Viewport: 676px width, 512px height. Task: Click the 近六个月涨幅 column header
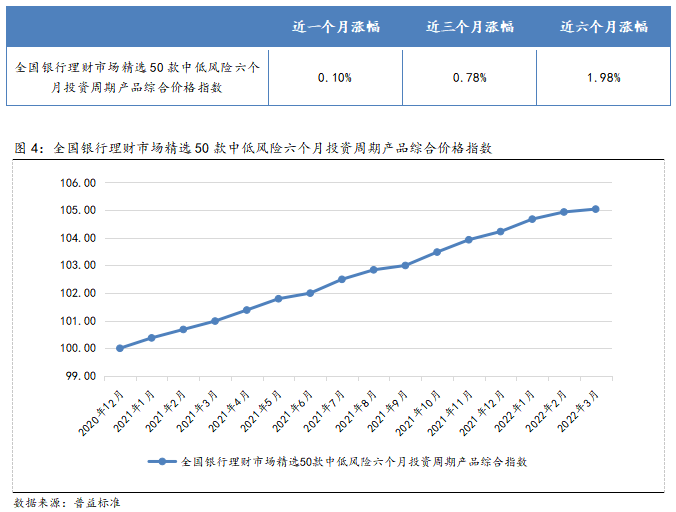click(x=603, y=25)
